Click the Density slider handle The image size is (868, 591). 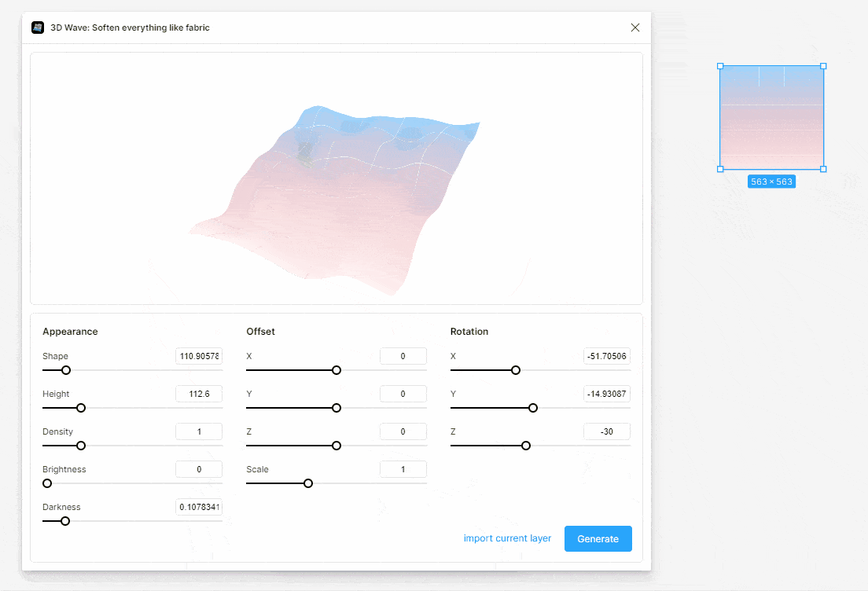(x=81, y=446)
